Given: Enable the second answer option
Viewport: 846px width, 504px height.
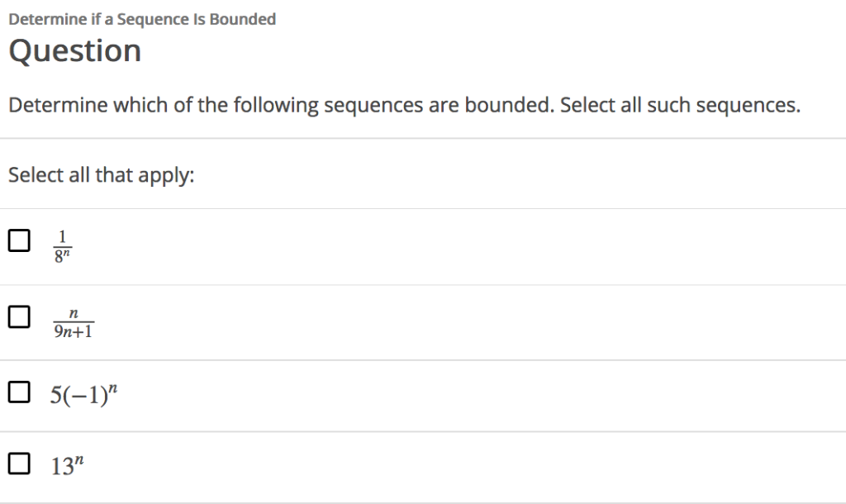Looking at the screenshot, I should 18,316.
